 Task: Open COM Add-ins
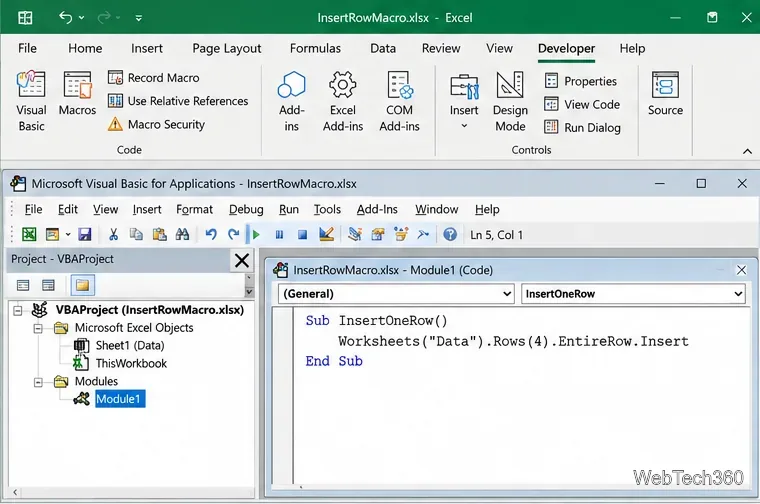coord(399,101)
